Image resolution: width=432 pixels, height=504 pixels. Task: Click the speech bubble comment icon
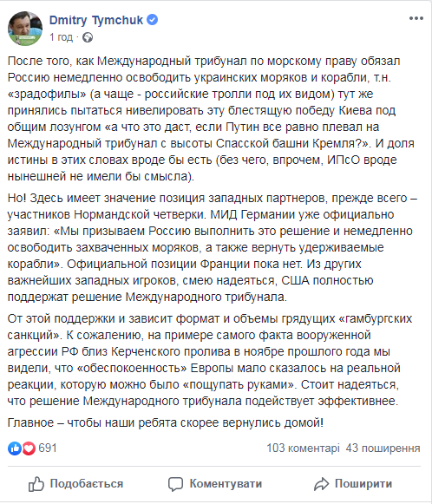coord(175,484)
